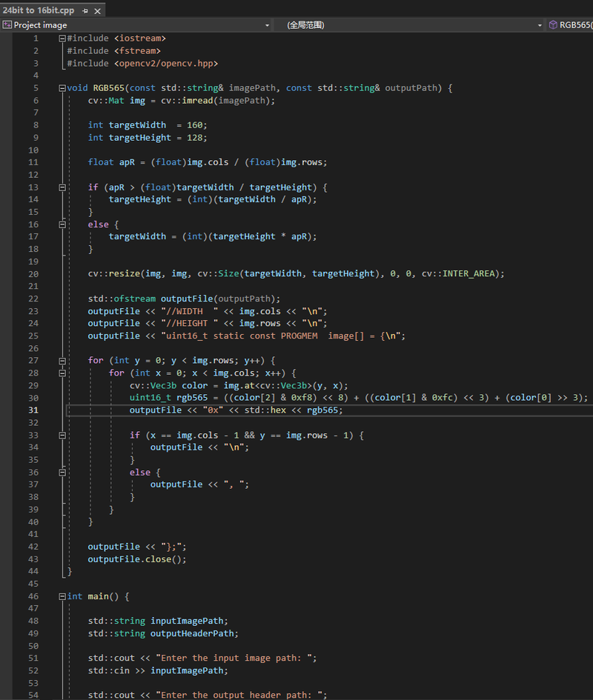This screenshot has width=593, height=700.
Task: Click 'imread' on line 6
Action: (197, 101)
